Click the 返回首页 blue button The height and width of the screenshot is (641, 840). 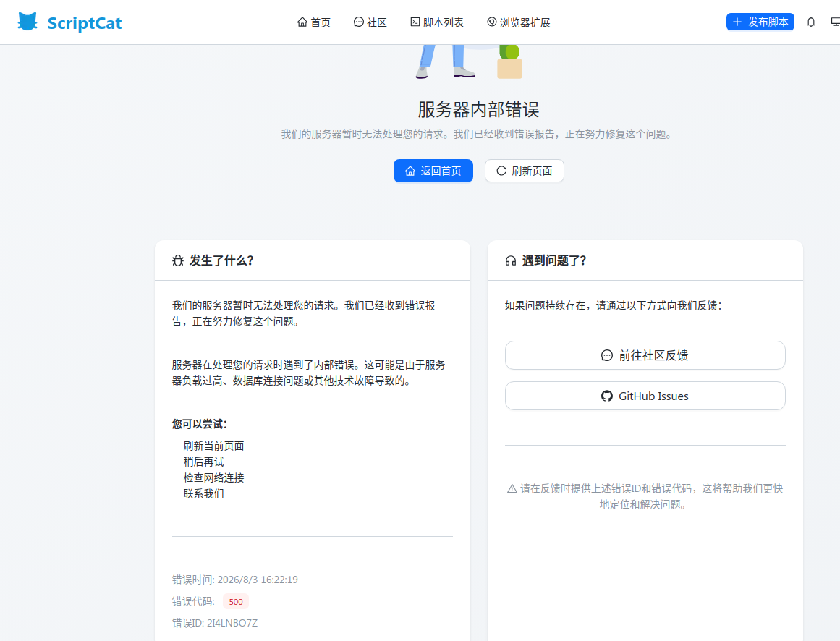pyautogui.click(x=433, y=171)
